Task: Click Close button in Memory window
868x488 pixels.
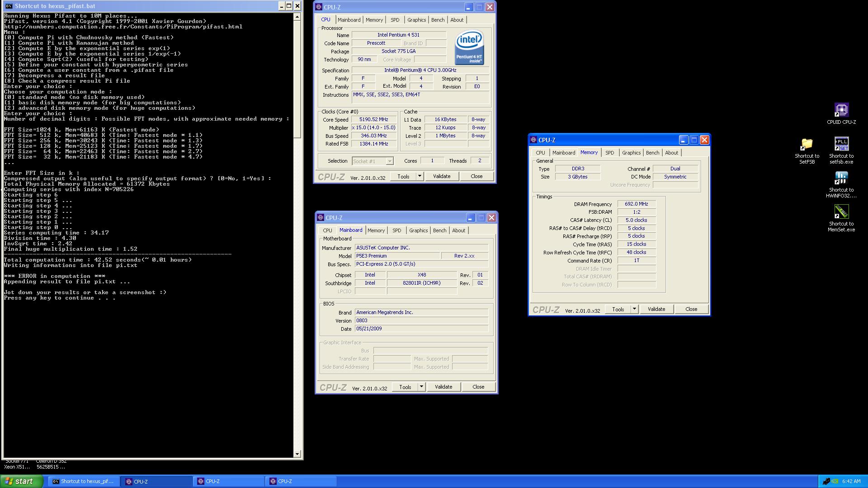Action: [691, 309]
